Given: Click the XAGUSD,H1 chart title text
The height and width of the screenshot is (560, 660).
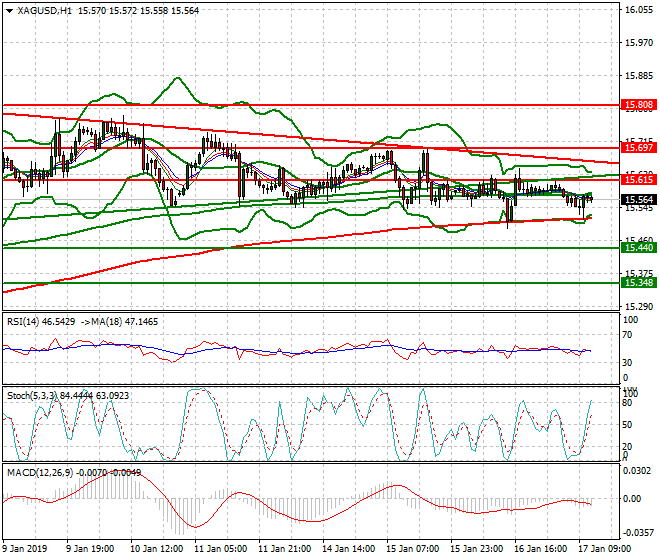Looking at the screenshot, I should [45, 11].
